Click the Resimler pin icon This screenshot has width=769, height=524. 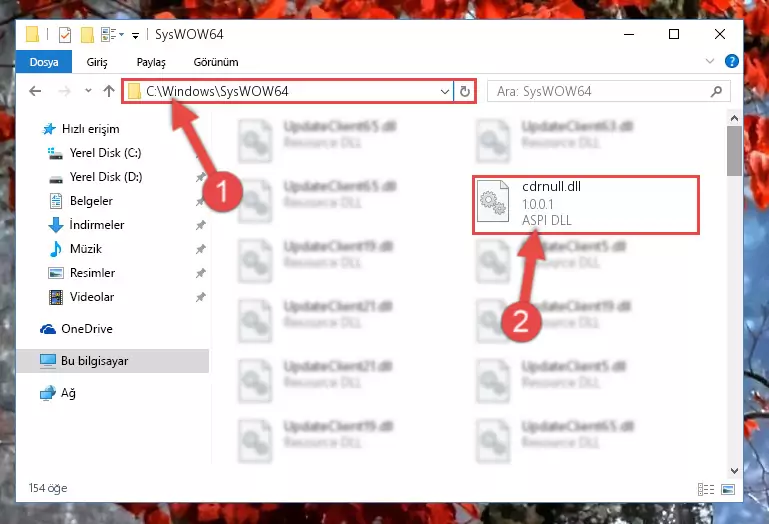tap(201, 273)
